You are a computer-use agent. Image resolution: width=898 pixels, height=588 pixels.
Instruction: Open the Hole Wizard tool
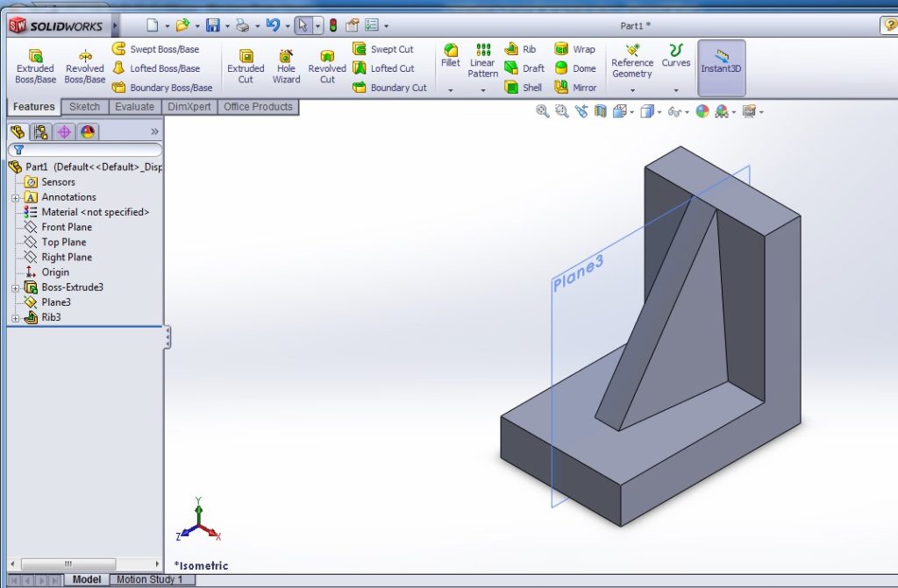pyautogui.click(x=286, y=66)
